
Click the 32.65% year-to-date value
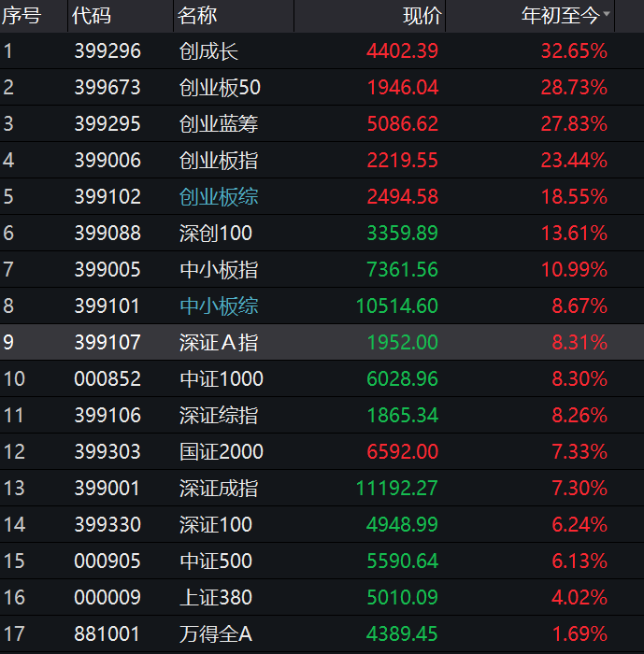coord(574,51)
